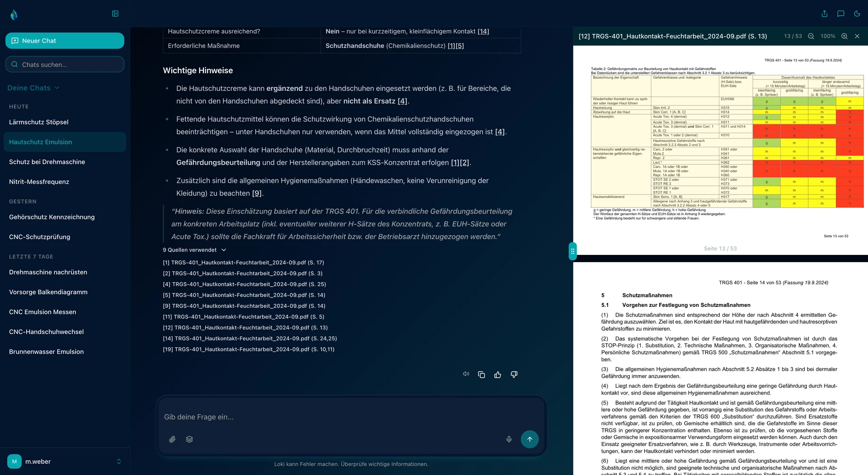Zoom out the PDF viewer
Screen dimensions: 868x475
[811, 36]
